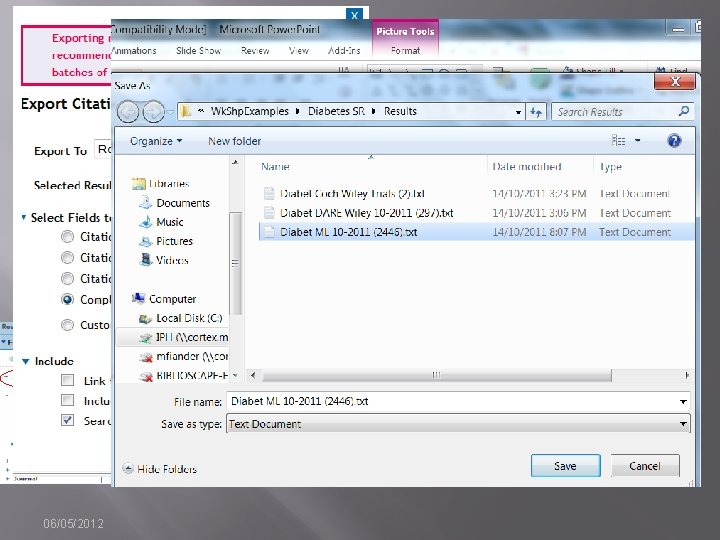Click the horizontal scrollbar in file list
The width and height of the screenshot is (720, 540).
(436, 375)
